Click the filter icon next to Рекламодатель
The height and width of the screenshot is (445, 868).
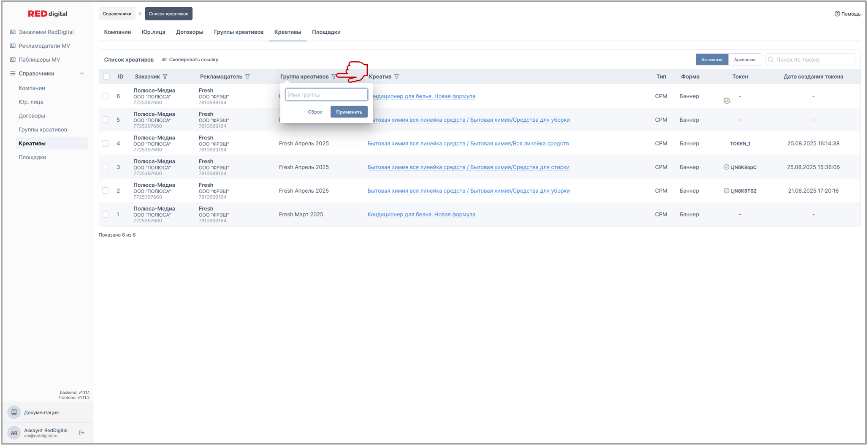247,77
